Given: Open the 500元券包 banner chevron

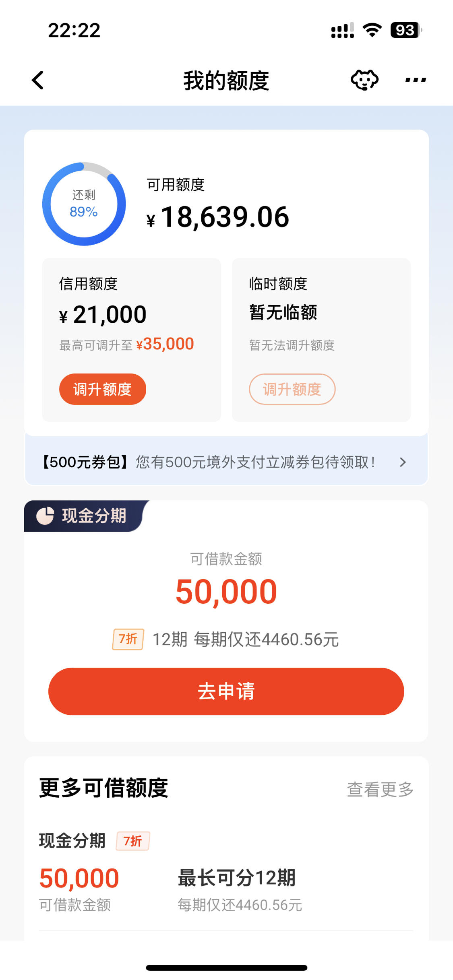Looking at the screenshot, I should coord(403,462).
